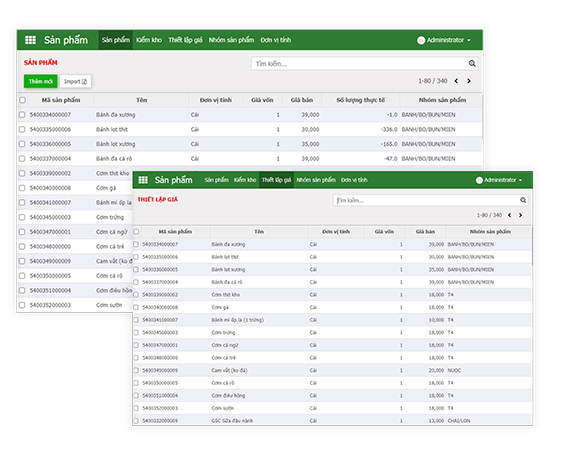
Task: Check row 5400336000005 in front window
Action: pos(136,269)
